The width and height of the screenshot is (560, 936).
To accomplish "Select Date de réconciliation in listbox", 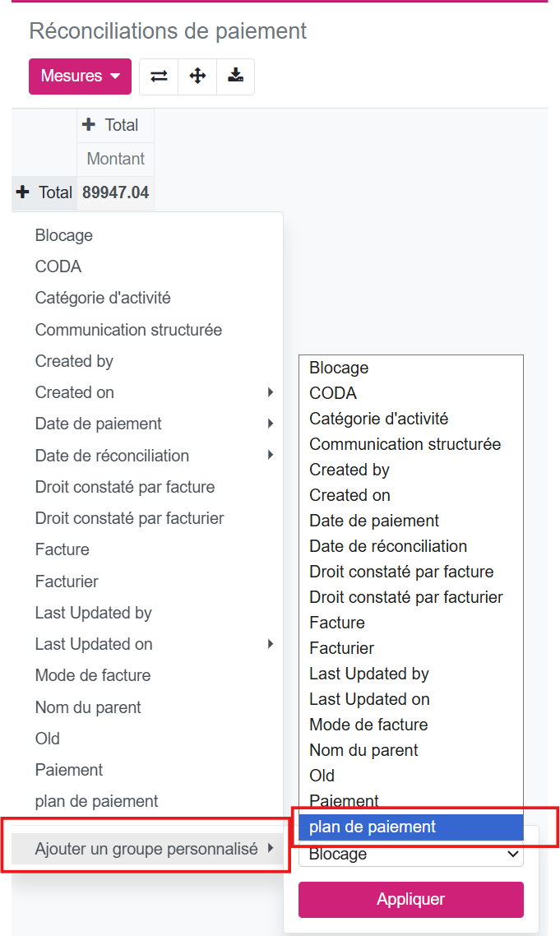I will [388, 546].
